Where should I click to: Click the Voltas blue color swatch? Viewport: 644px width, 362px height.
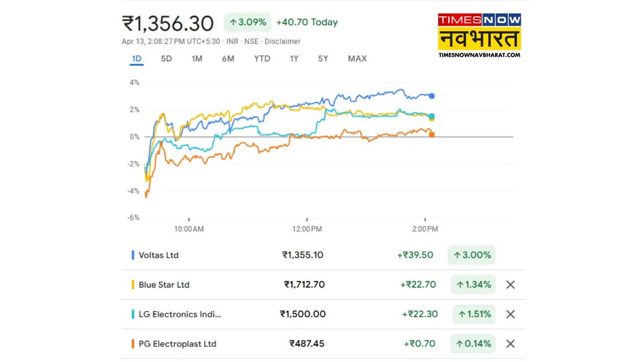click(x=133, y=255)
